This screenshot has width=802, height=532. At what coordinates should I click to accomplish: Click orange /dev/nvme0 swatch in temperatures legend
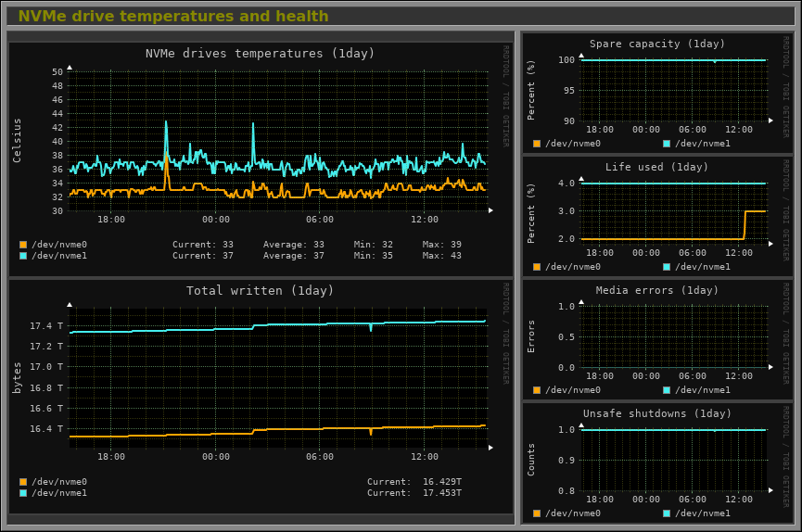coord(23,245)
